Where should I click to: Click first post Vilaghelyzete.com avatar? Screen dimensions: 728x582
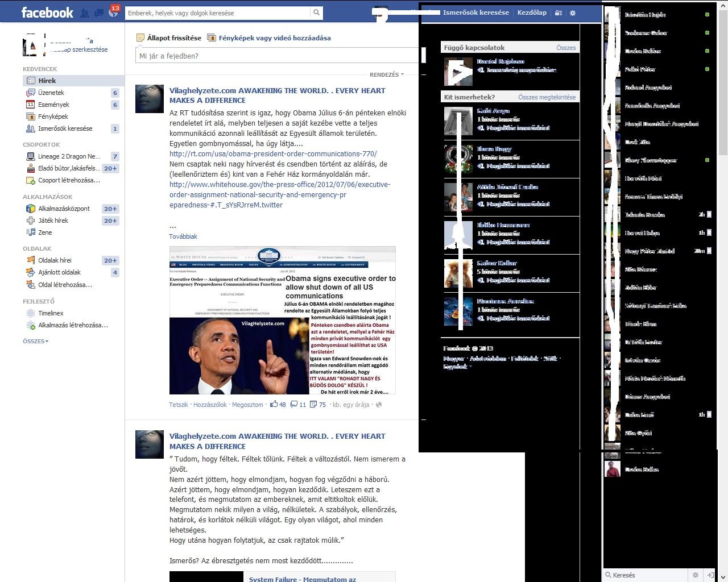[x=150, y=99]
